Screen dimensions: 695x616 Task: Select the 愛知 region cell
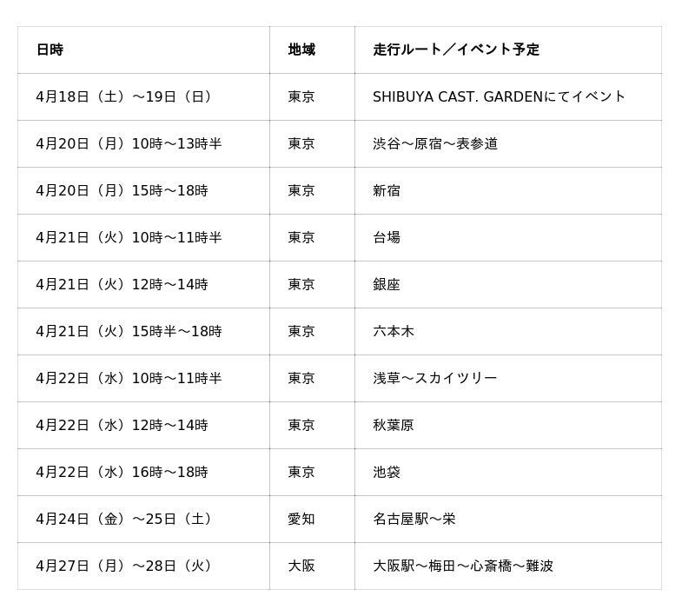pos(301,520)
